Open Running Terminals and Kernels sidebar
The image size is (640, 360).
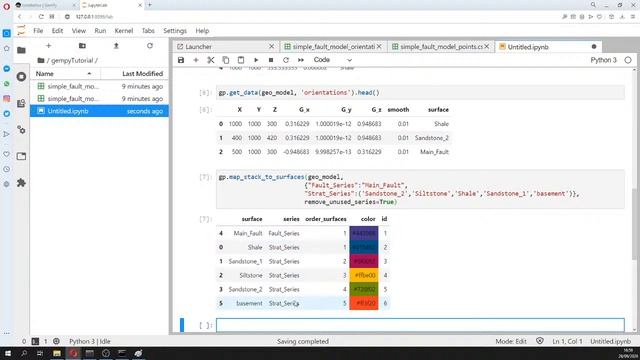pyautogui.click(x=21, y=77)
